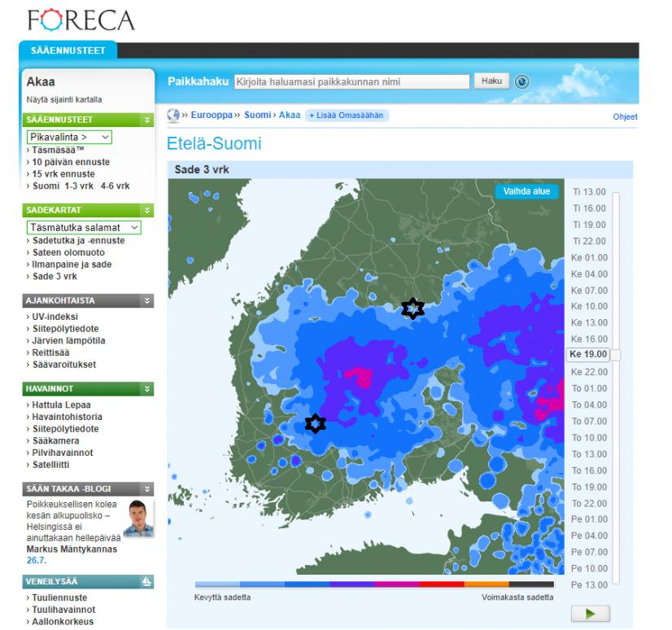Click the Paikkahaku location search field
Image resolution: width=672 pixels, height=630 pixels.
pyautogui.click(x=351, y=82)
